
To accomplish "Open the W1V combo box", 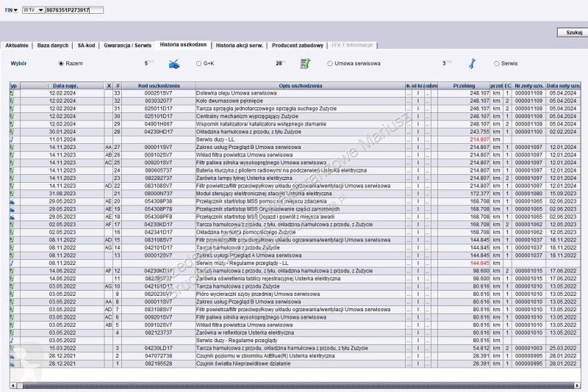I will (33, 10).
